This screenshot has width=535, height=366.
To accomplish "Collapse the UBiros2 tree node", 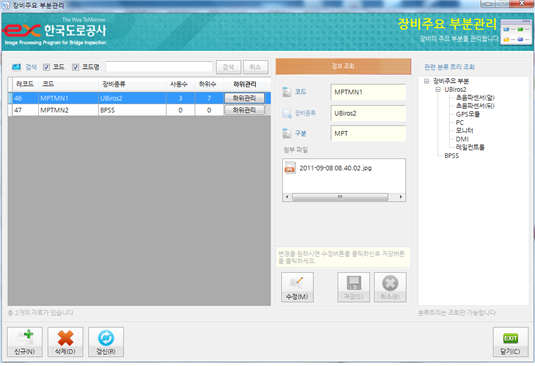I will click(x=438, y=90).
